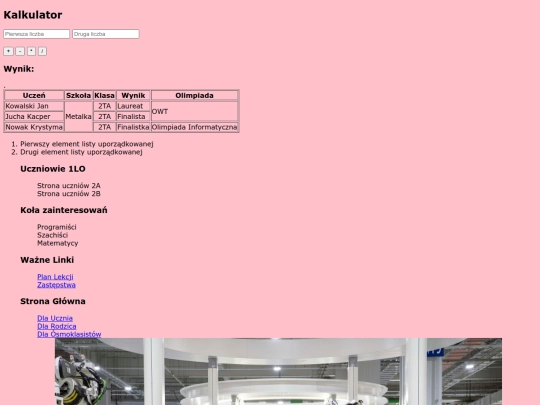This screenshot has width=540, height=405.
Task: Click the 'Wynik:' label
Action: pyautogui.click(x=19, y=69)
